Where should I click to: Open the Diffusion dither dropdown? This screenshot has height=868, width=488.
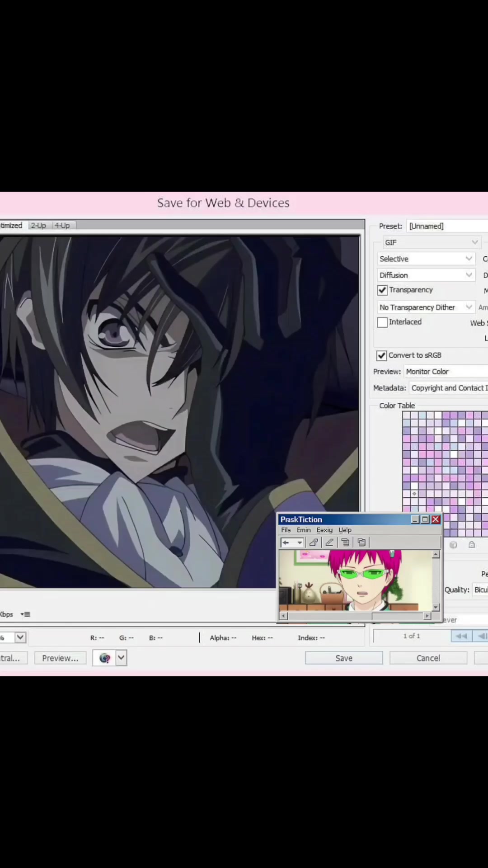tap(426, 275)
